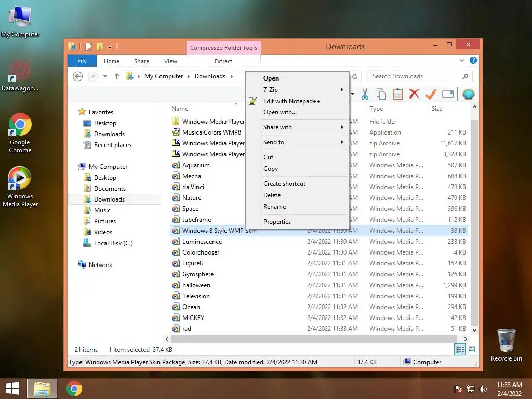Click vertical scrollbar down arrow
The height and width of the screenshot is (399, 532).
pyautogui.click(x=474, y=330)
